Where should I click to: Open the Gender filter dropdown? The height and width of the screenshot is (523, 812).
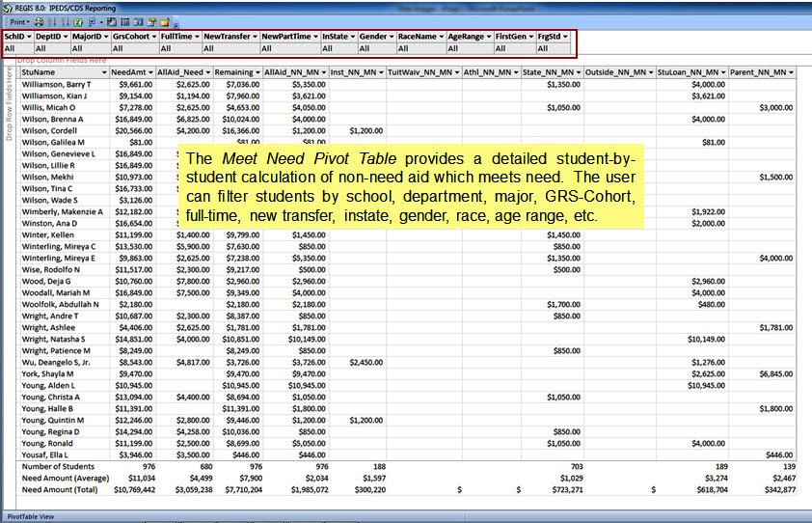[391, 37]
